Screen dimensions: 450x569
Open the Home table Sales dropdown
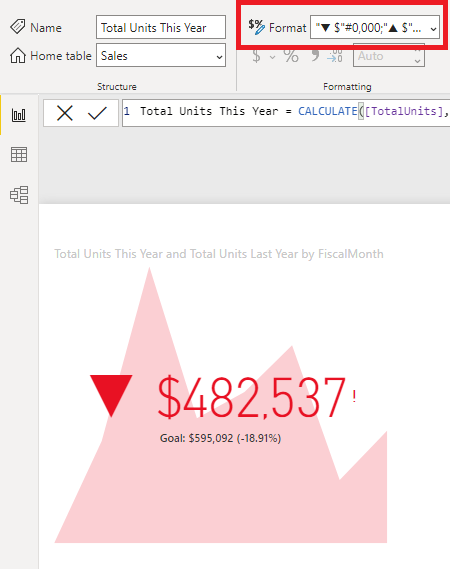[x=161, y=55]
